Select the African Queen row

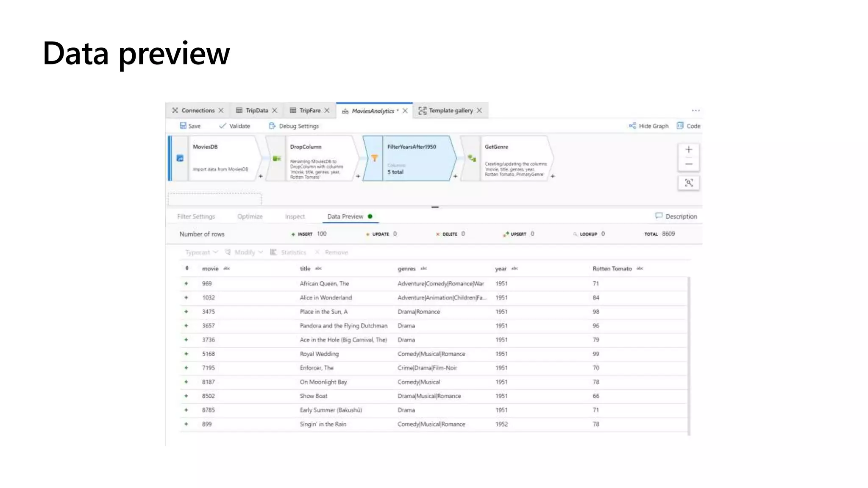[324, 284]
